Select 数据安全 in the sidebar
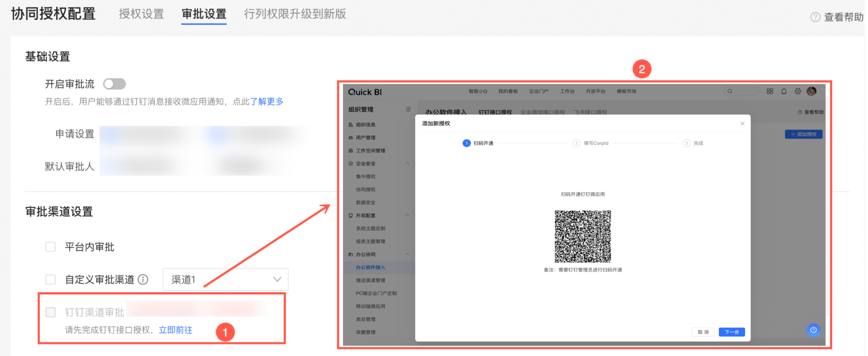 point(365,203)
